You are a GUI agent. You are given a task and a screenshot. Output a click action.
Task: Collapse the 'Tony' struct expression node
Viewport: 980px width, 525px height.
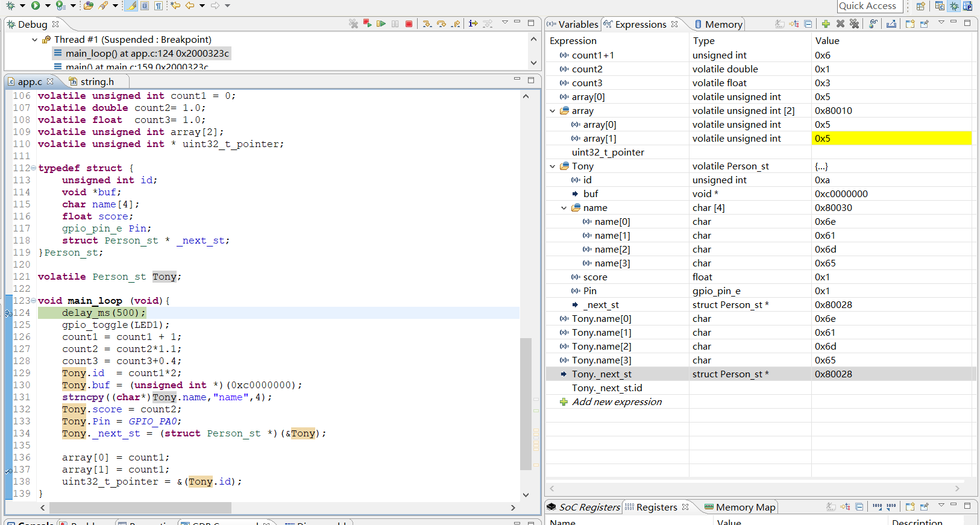pos(553,166)
